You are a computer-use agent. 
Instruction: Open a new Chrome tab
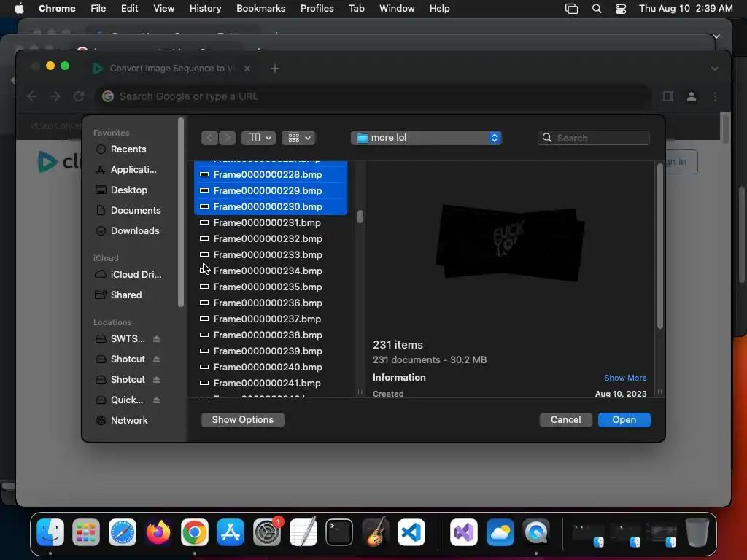tap(275, 69)
